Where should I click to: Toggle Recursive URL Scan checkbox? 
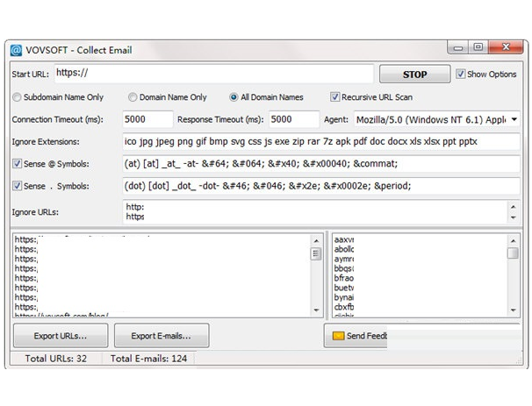(x=334, y=97)
